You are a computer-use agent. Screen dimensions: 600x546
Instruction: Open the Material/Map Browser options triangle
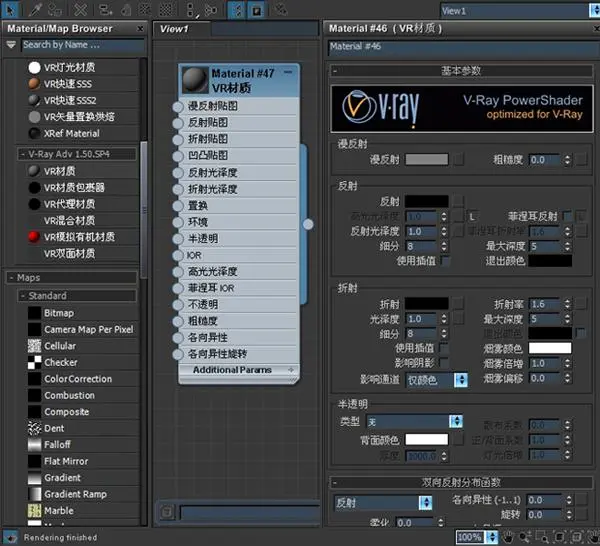click(11, 45)
